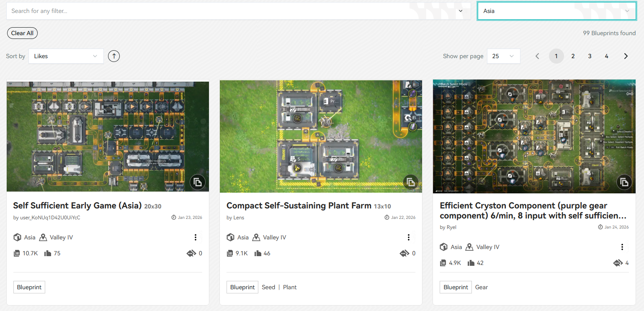This screenshot has width=644, height=311.
Task: Go to the previous page of results
Action: (538, 56)
